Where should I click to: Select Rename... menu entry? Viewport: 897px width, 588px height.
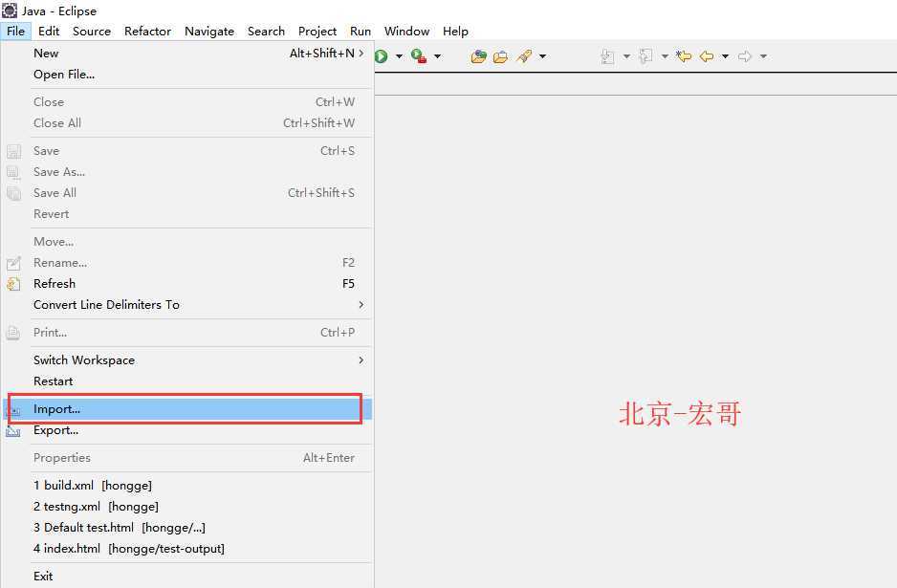187,263
